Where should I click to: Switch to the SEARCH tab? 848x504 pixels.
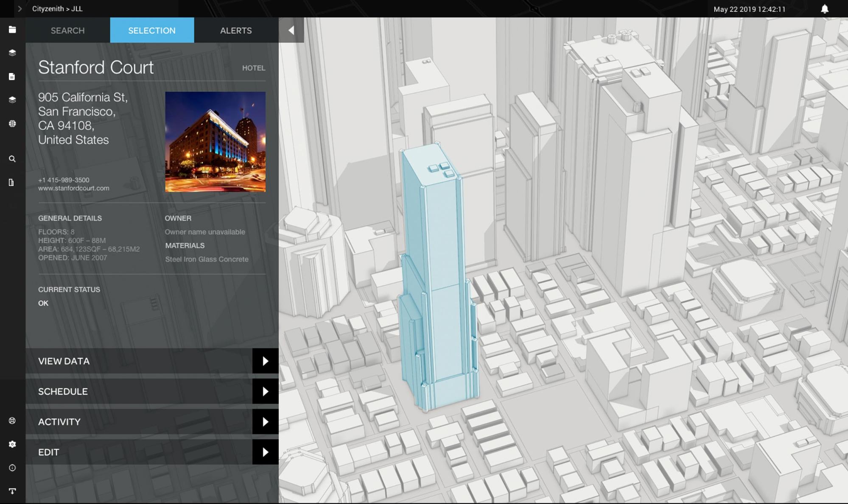[x=67, y=31]
